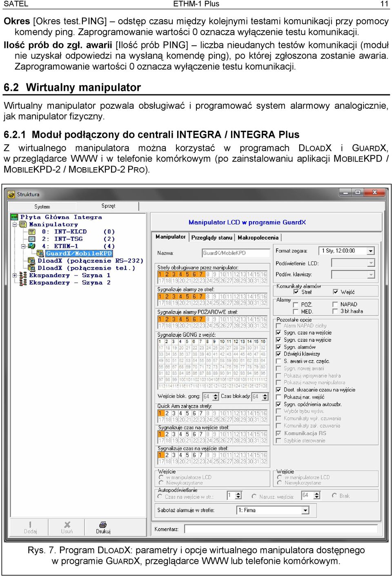Enable S. awarii w cz. częśc. checkbox

tap(279, 361)
